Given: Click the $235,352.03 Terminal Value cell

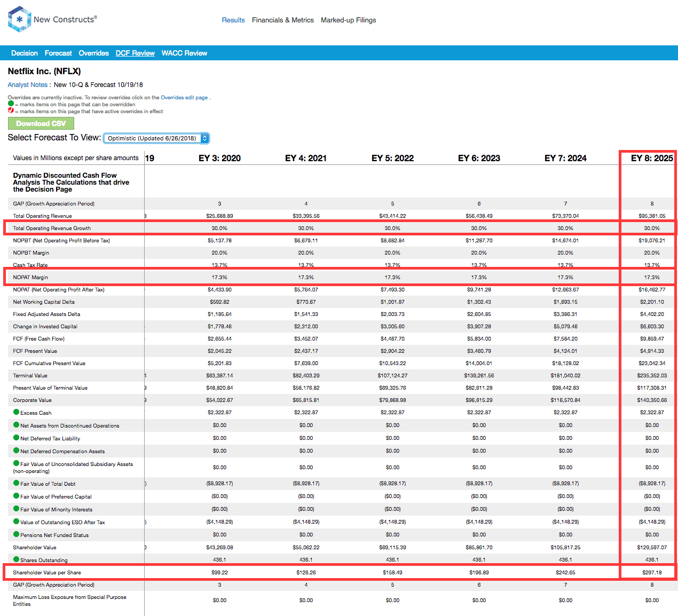Looking at the screenshot, I should point(652,375).
